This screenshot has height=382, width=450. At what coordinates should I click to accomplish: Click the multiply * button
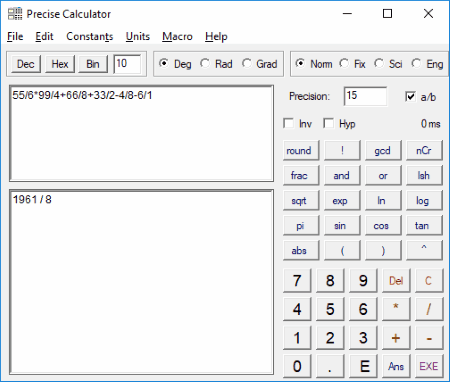(396, 310)
